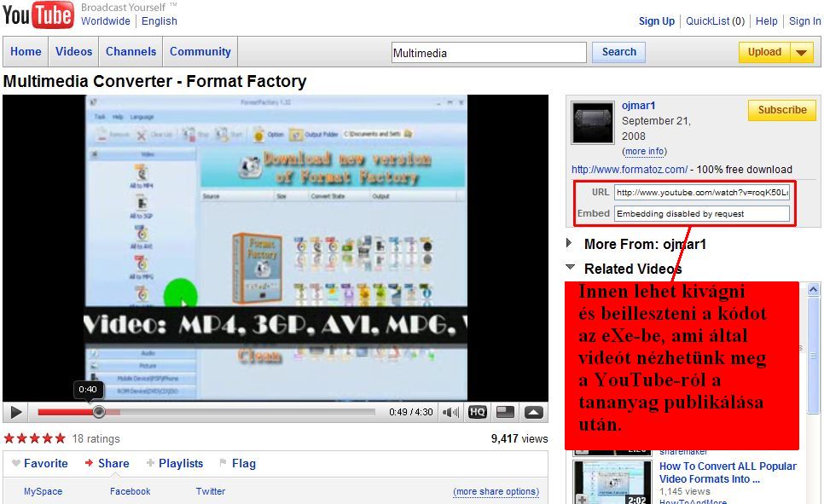The width and height of the screenshot is (824, 504).
Task: Click the search box containing Multimedia
Action: [x=489, y=53]
